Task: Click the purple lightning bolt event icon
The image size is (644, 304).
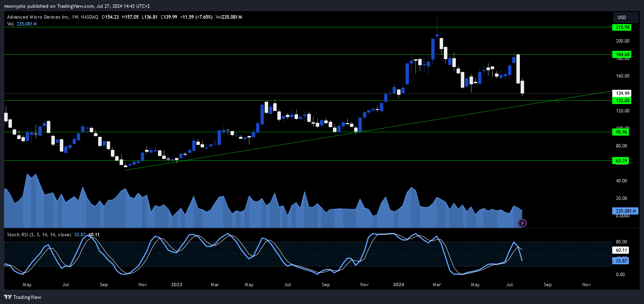Action: click(522, 223)
